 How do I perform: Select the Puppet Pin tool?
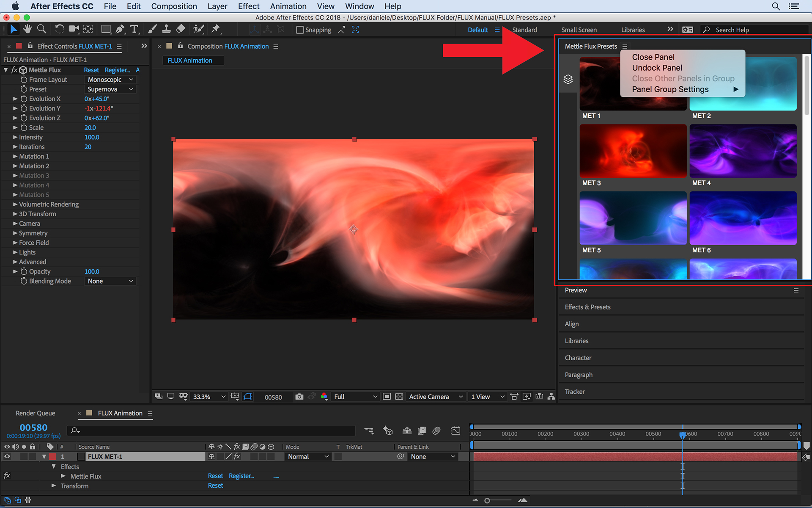pyautogui.click(x=216, y=29)
